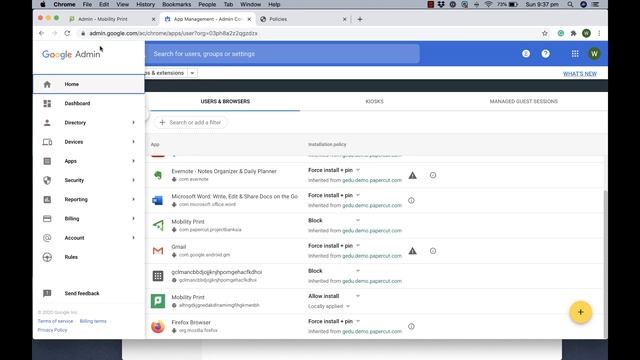Select the Users & Browsers tab

click(225, 101)
